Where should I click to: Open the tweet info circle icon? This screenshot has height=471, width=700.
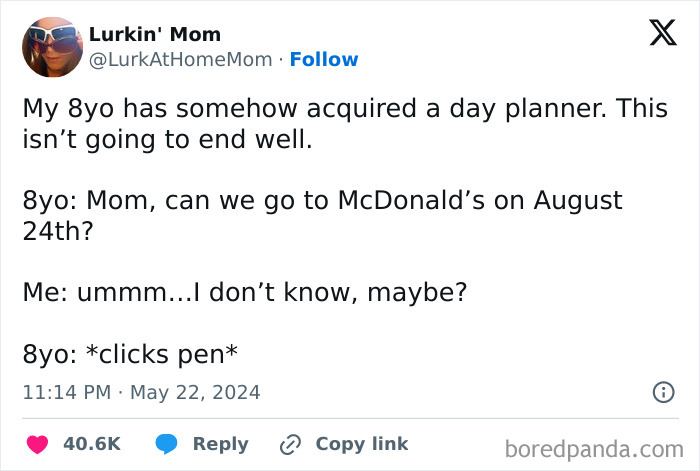(662, 393)
